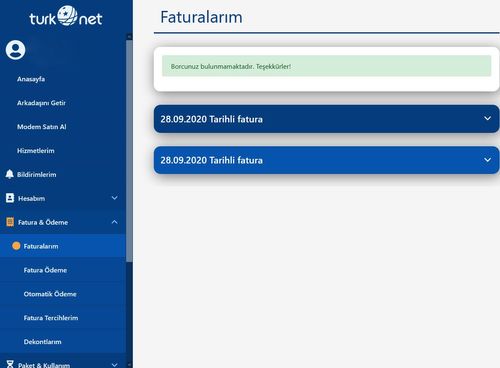
Task: Expand second 28.09.2020 Tarihli fatura chevron
Action: click(487, 160)
